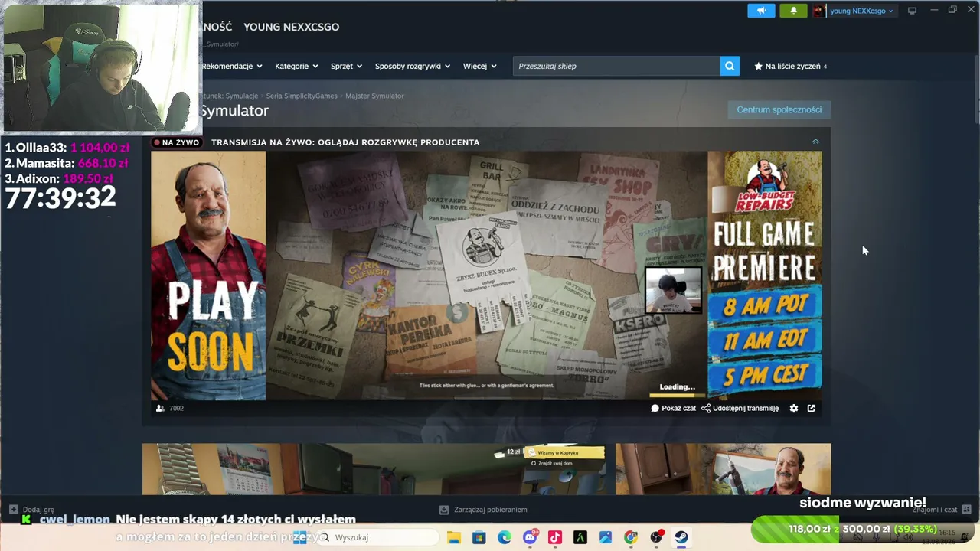This screenshot has height=551, width=980.
Task: Expand the Kategorie menu
Action: (x=296, y=66)
